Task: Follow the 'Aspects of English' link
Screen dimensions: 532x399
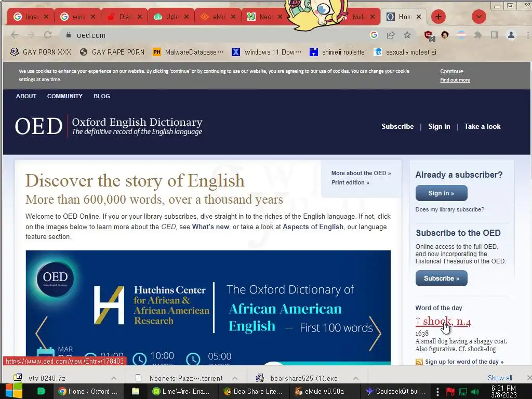Action: 313,227
